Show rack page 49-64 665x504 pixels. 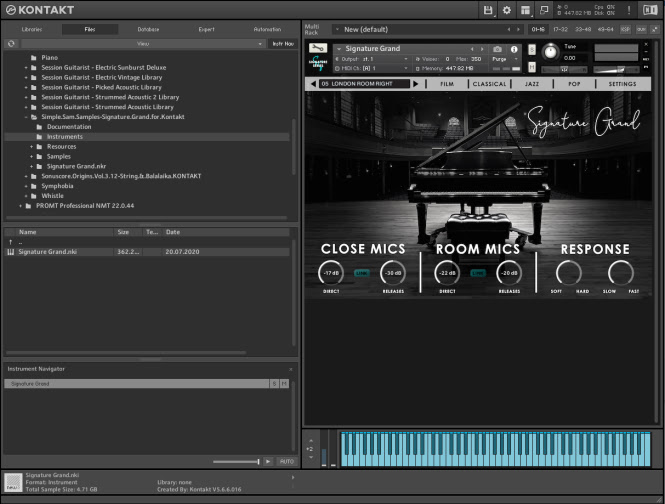tap(606, 30)
